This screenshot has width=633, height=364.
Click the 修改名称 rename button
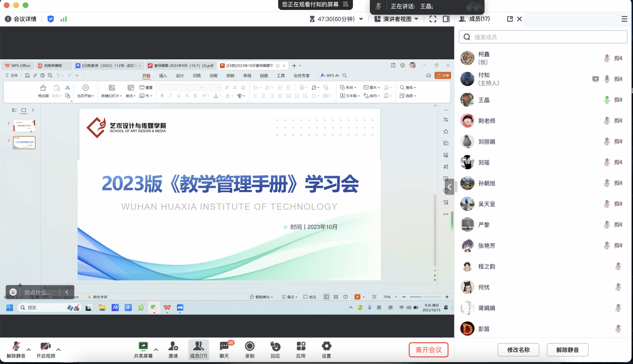tap(518, 350)
